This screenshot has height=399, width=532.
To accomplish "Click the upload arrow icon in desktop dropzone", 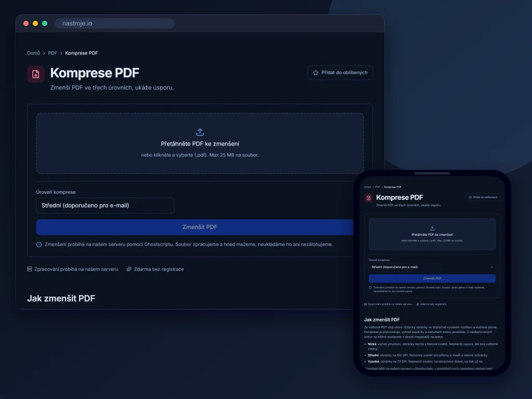I will point(200,132).
